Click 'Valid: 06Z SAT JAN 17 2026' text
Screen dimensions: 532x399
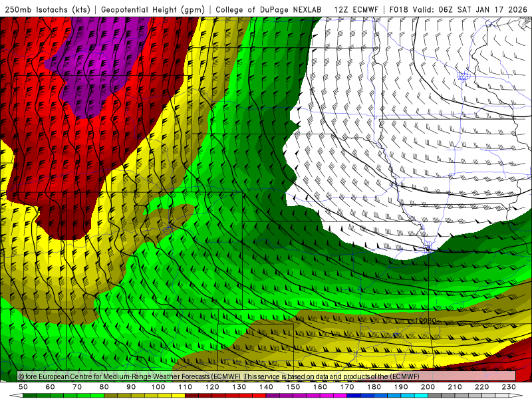(470, 9)
